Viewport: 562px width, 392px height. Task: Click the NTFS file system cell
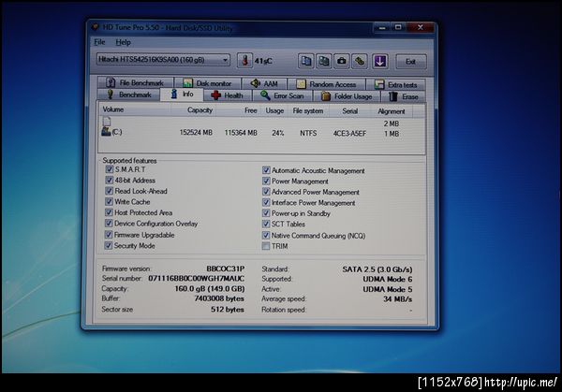click(308, 133)
